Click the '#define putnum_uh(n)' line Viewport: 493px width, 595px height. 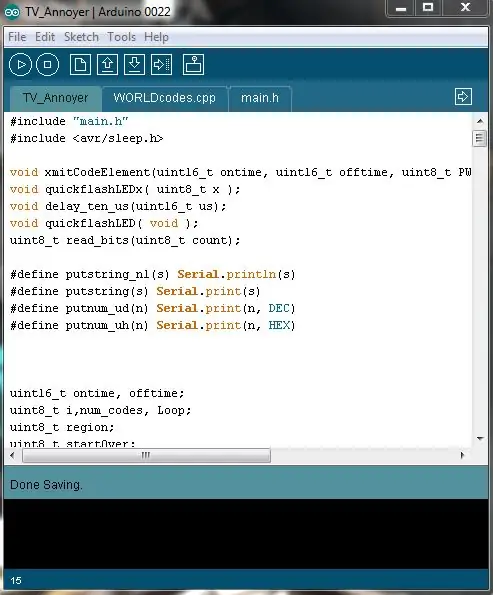point(153,326)
